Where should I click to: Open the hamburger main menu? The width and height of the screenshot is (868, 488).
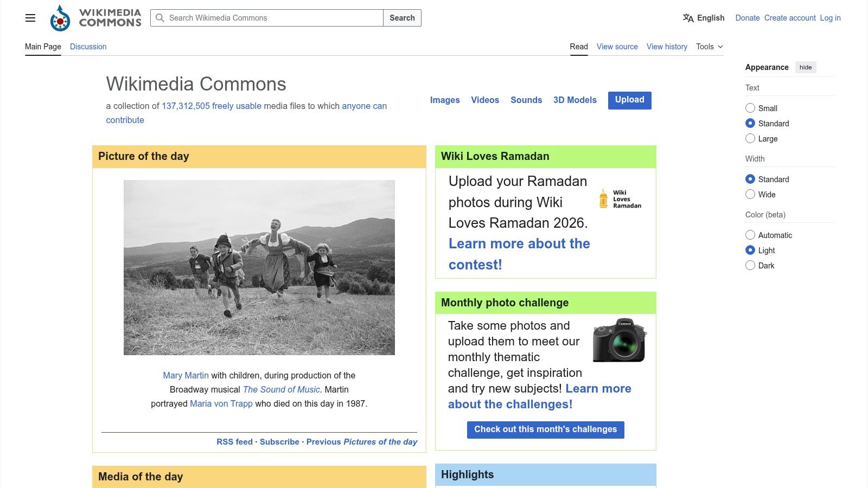pos(30,18)
